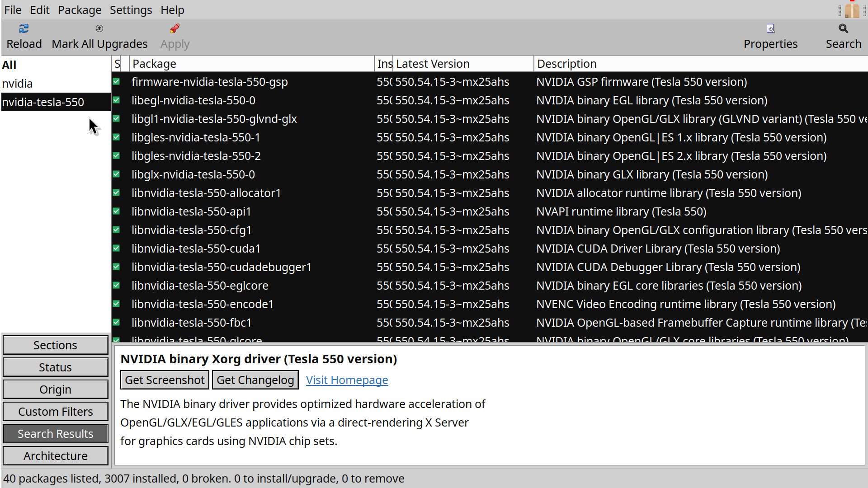
Task: Switch to Status filter view
Action: 56,367
